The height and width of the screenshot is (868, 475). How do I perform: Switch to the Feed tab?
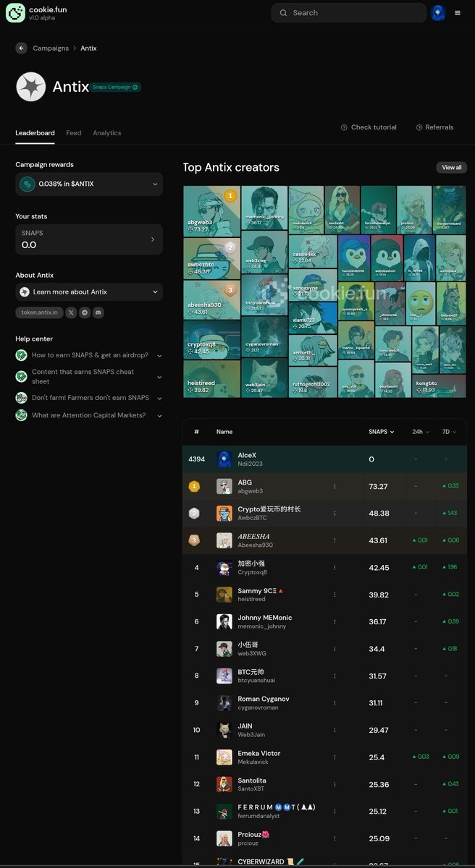tap(74, 133)
